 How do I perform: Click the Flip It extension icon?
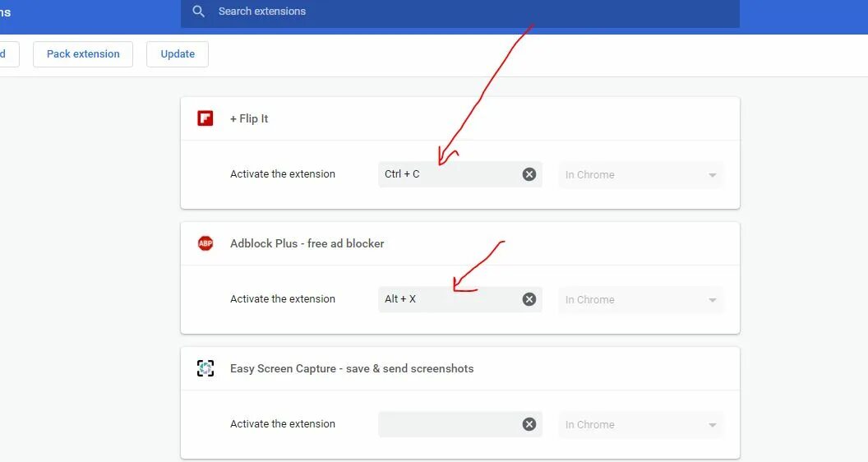(205, 118)
